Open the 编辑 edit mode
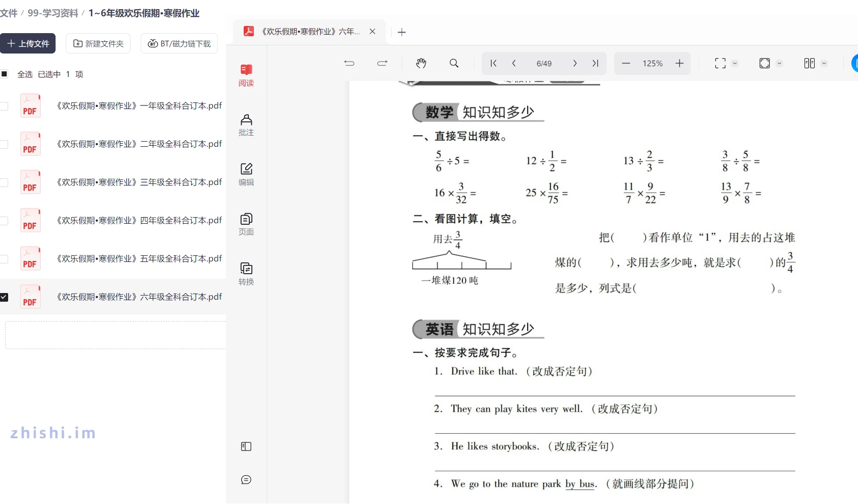 tap(246, 175)
